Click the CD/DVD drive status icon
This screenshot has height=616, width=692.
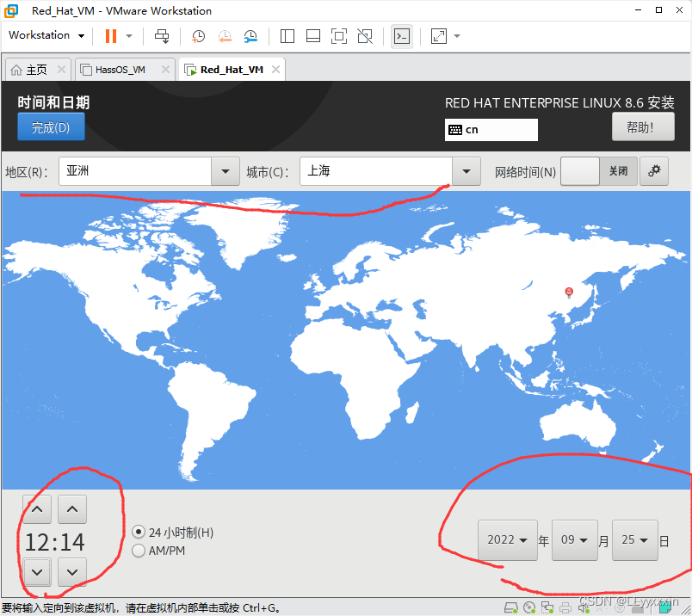coord(529,607)
